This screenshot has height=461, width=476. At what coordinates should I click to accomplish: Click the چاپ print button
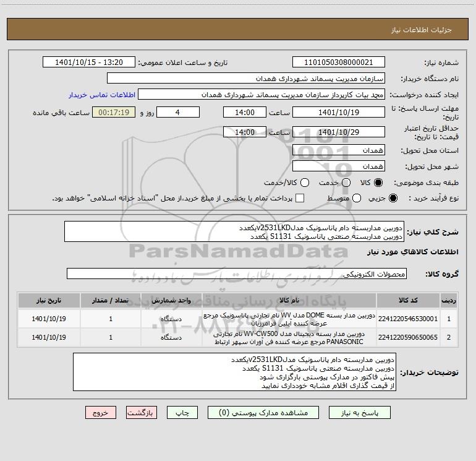click(182, 413)
